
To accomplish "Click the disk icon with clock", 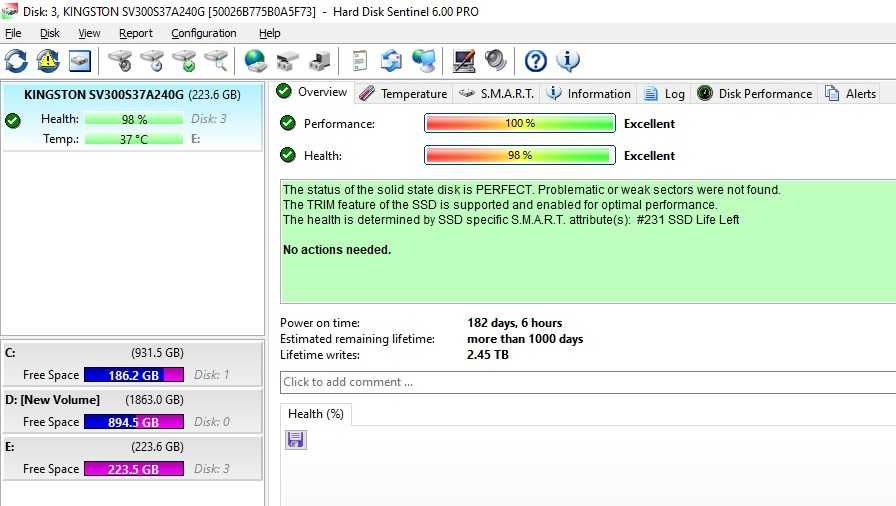I will pyautogui.click(x=153, y=61).
